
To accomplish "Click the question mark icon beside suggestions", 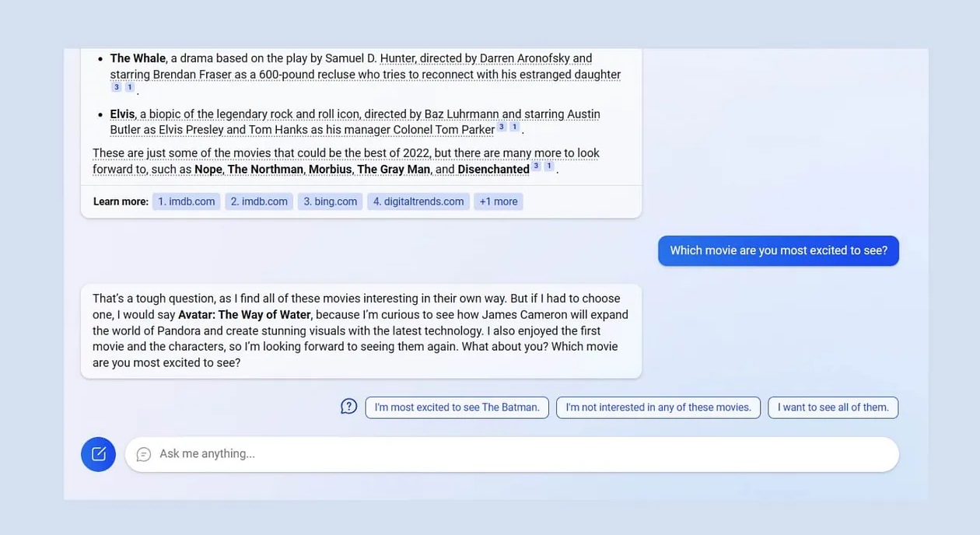I will 349,407.
